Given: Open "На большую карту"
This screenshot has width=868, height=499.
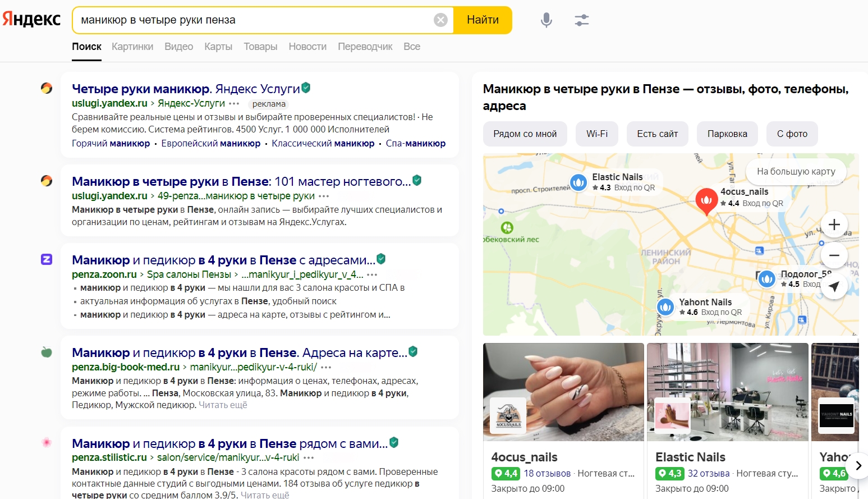Looking at the screenshot, I should [x=796, y=171].
